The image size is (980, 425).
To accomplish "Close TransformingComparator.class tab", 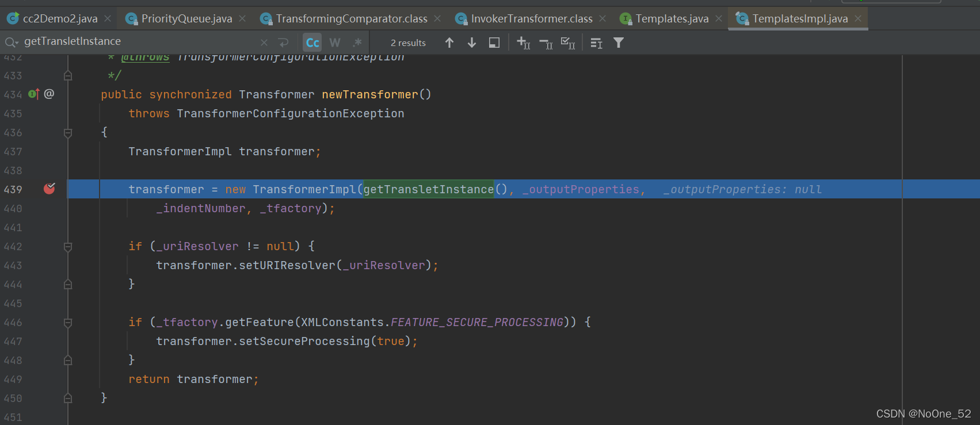I will [x=437, y=19].
